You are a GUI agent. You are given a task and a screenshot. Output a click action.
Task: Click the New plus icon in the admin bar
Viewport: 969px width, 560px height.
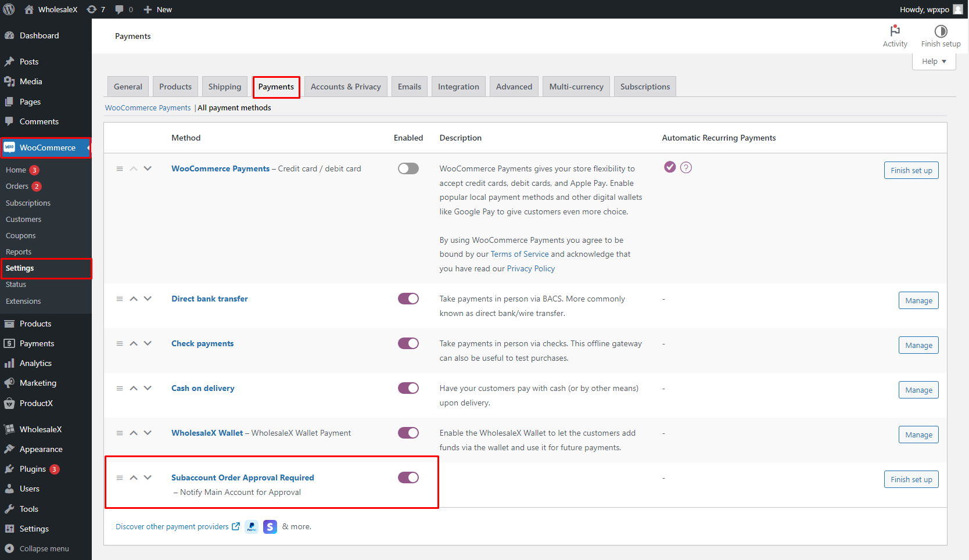click(x=148, y=9)
